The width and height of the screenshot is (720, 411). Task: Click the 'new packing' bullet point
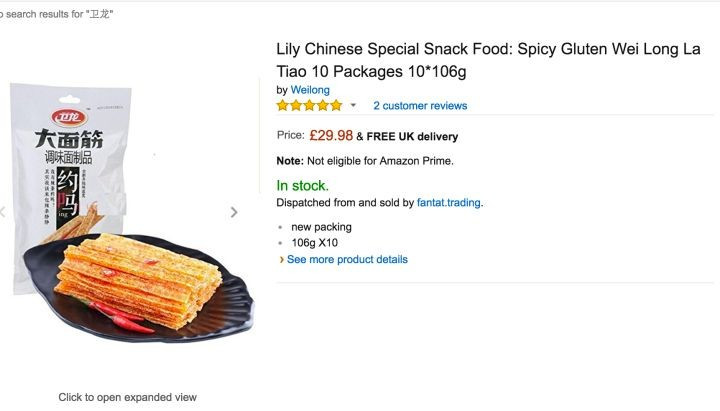(321, 227)
